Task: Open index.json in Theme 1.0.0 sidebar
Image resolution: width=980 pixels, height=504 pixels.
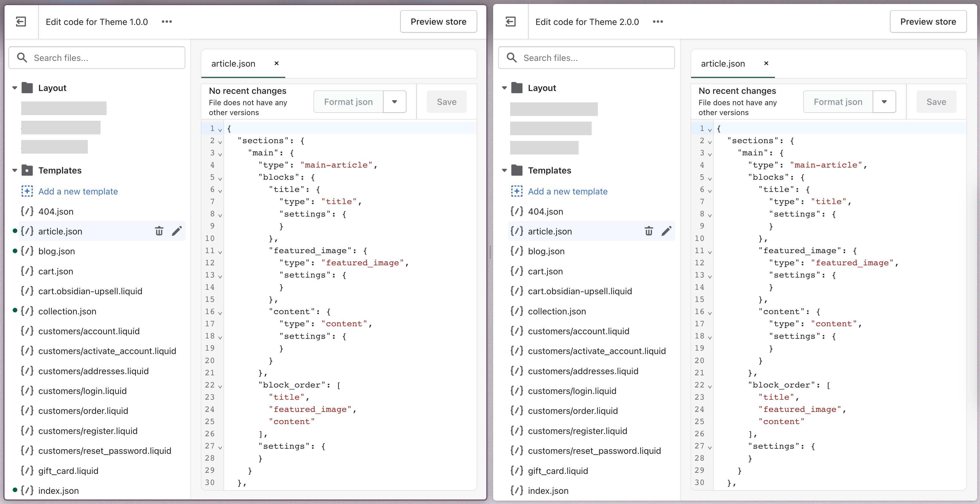Action: pyautogui.click(x=59, y=490)
